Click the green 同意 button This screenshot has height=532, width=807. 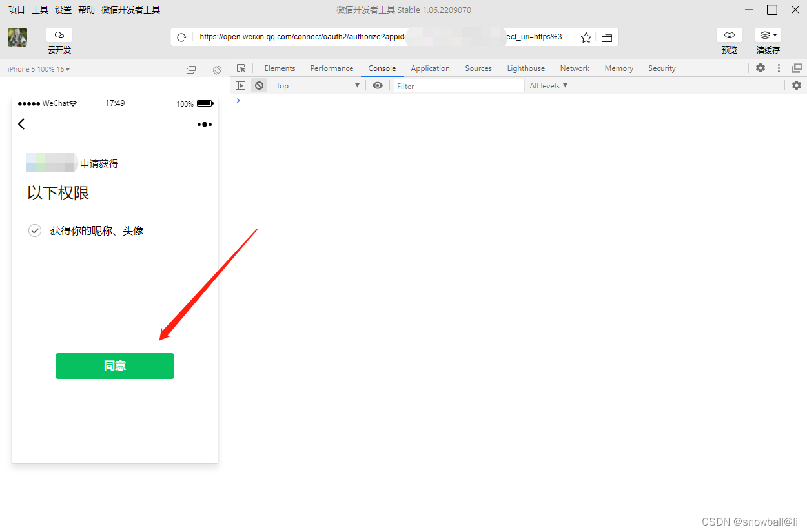[115, 365]
